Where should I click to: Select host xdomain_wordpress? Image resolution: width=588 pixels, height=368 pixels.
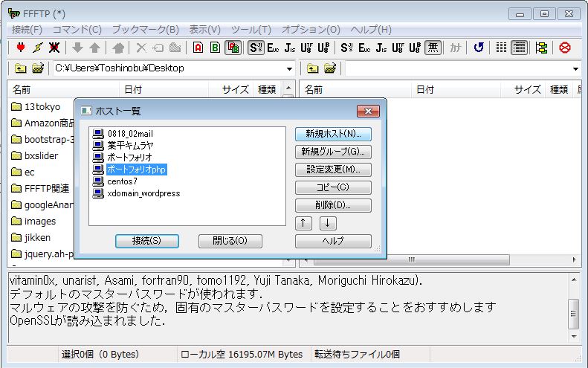click(143, 193)
